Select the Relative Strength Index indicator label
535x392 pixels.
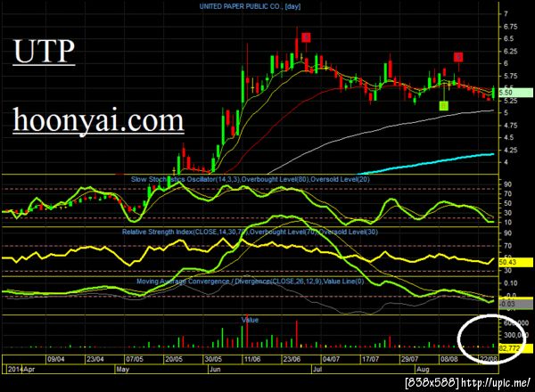click(x=250, y=232)
